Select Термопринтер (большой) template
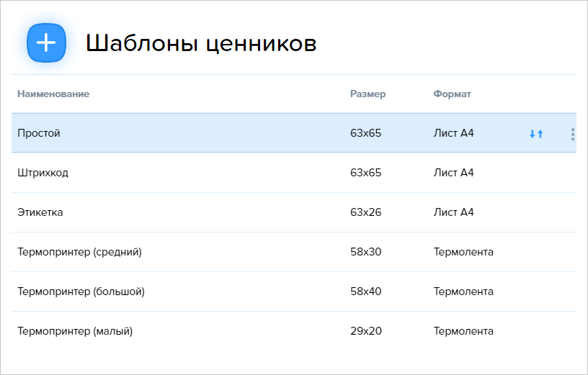Image resolution: width=588 pixels, height=375 pixels. pos(294,292)
